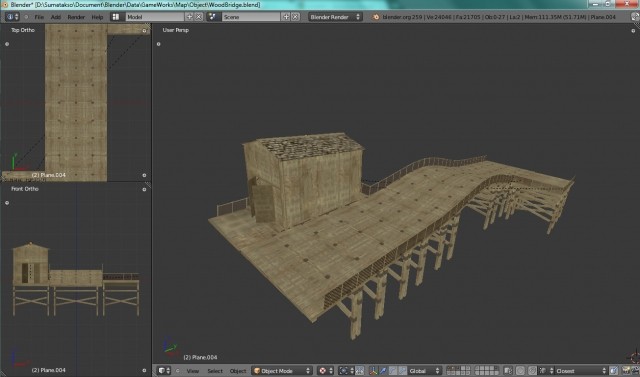Image resolution: width=640 pixels, height=377 pixels.
Task: Delete the Model screen layout
Action: (199, 17)
